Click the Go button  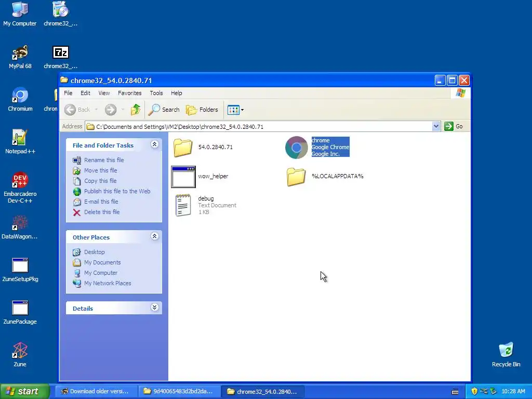coord(454,127)
